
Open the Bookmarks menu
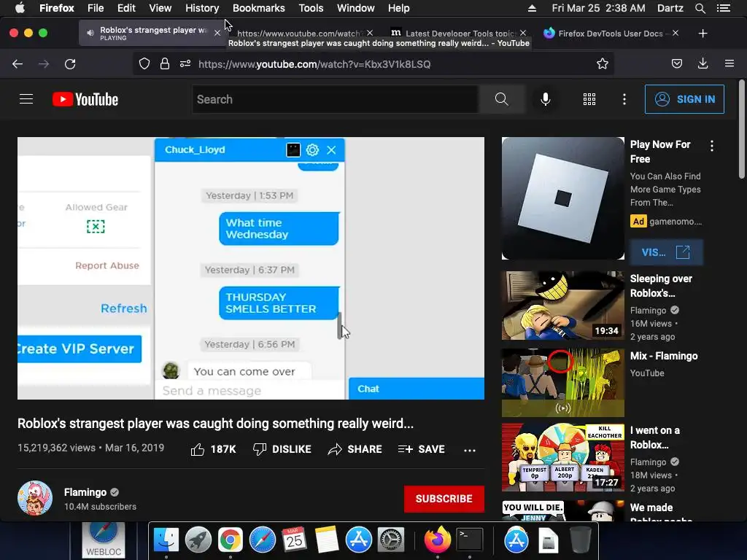point(259,8)
